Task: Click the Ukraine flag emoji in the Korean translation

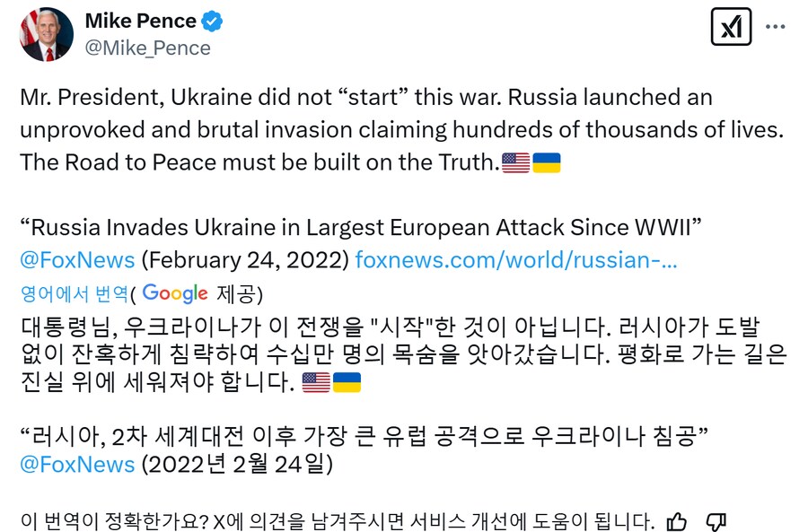Action: [347, 382]
